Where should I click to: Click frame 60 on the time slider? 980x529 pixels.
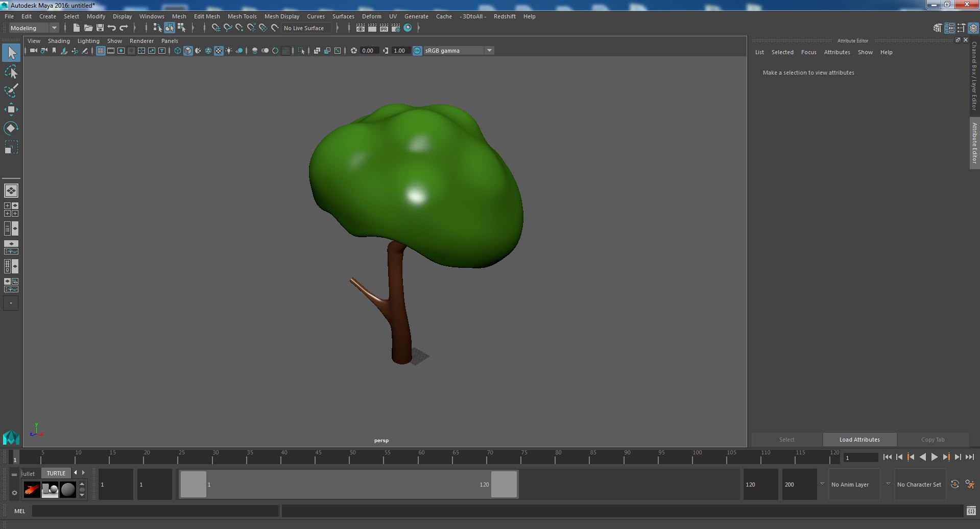(x=418, y=457)
